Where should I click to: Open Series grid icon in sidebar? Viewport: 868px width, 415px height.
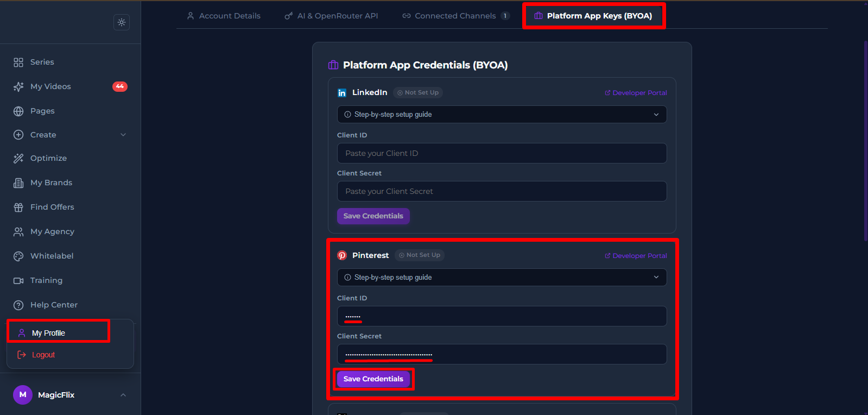[18, 62]
